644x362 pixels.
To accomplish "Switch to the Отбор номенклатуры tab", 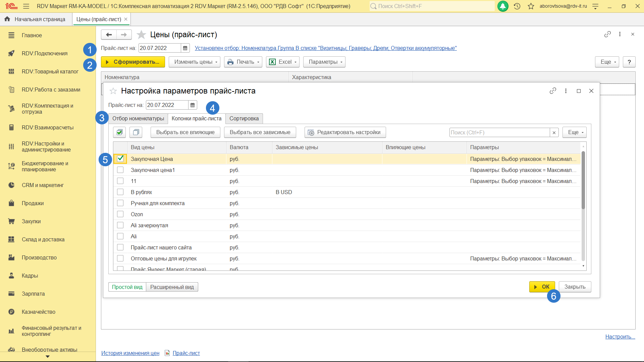I will 138,119.
